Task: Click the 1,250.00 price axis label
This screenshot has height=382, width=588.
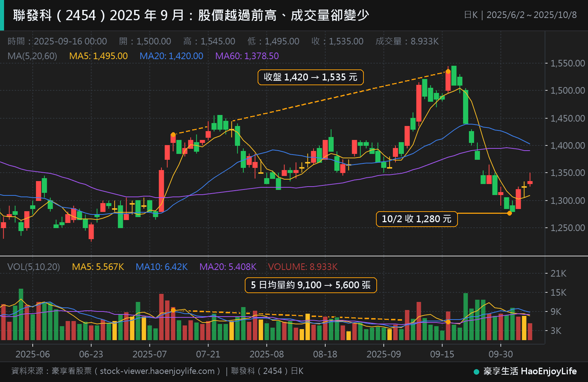Action: point(567,228)
